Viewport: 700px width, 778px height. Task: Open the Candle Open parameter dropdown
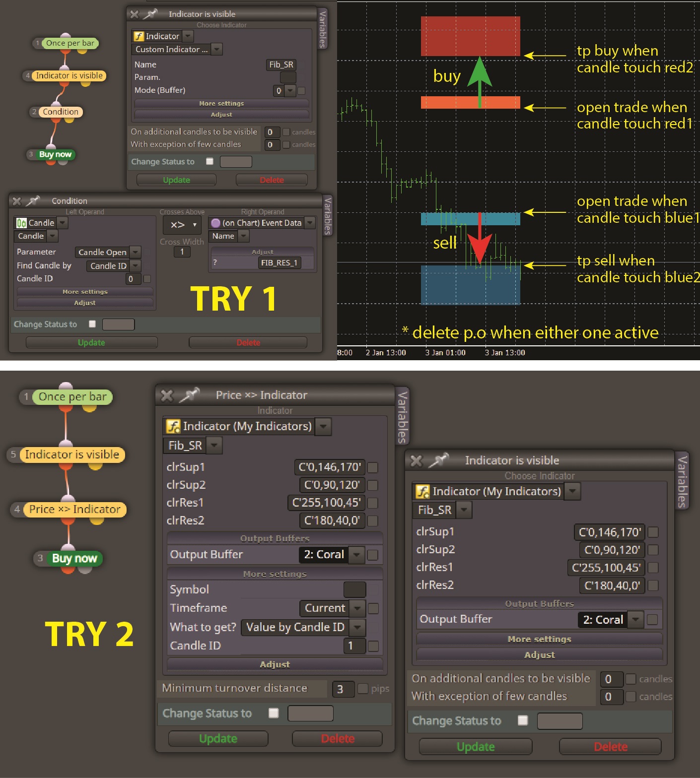[x=135, y=252]
